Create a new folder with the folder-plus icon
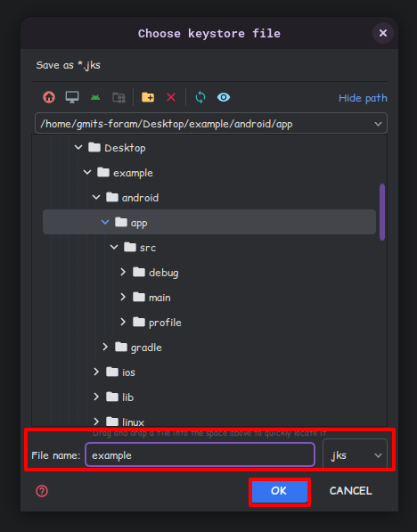This screenshot has height=532, width=417. 148,97
